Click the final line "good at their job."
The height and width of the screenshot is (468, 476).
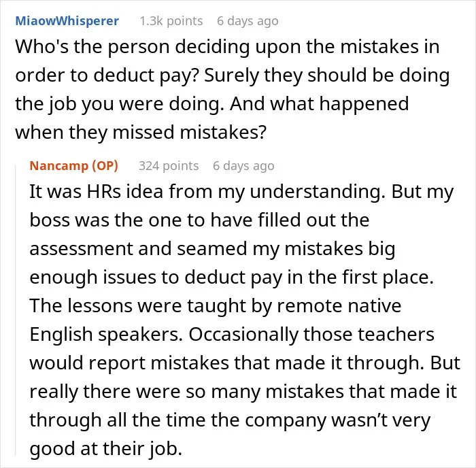coord(105,448)
